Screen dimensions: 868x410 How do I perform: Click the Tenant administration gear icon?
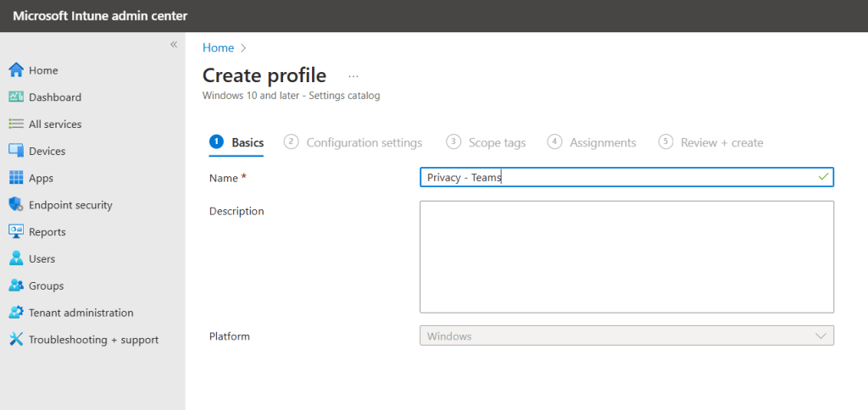point(15,313)
